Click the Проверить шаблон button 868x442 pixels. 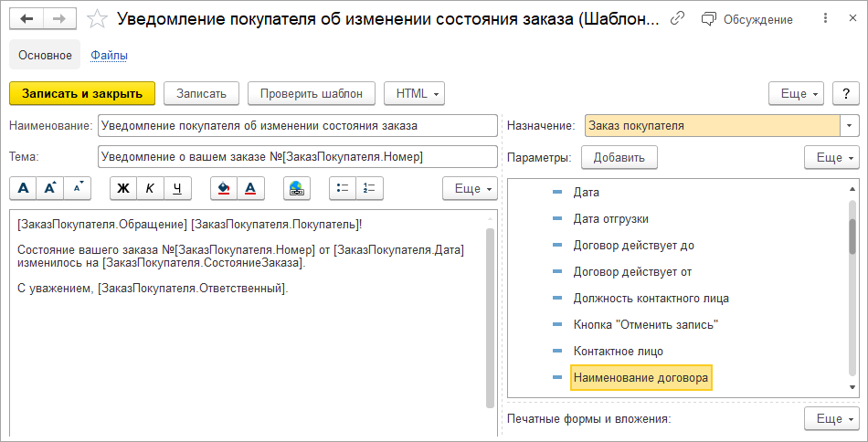click(312, 93)
